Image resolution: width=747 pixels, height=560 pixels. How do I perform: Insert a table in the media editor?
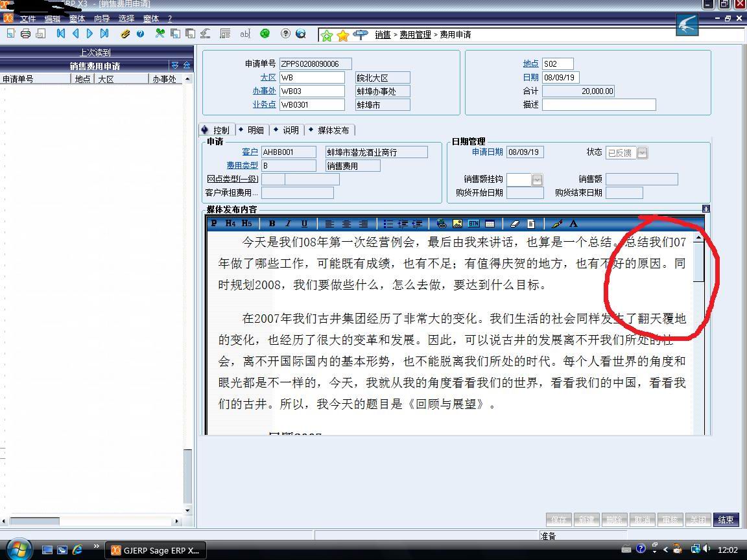(x=490, y=224)
